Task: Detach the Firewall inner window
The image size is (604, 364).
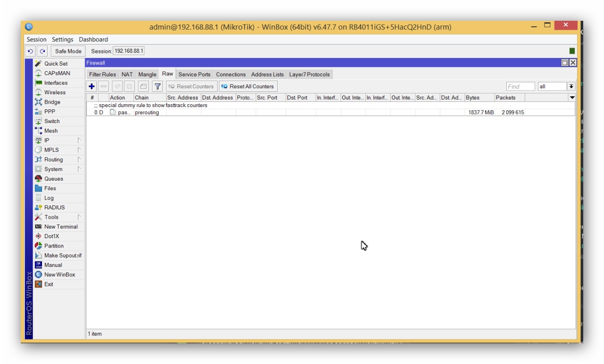Action: click(565, 63)
